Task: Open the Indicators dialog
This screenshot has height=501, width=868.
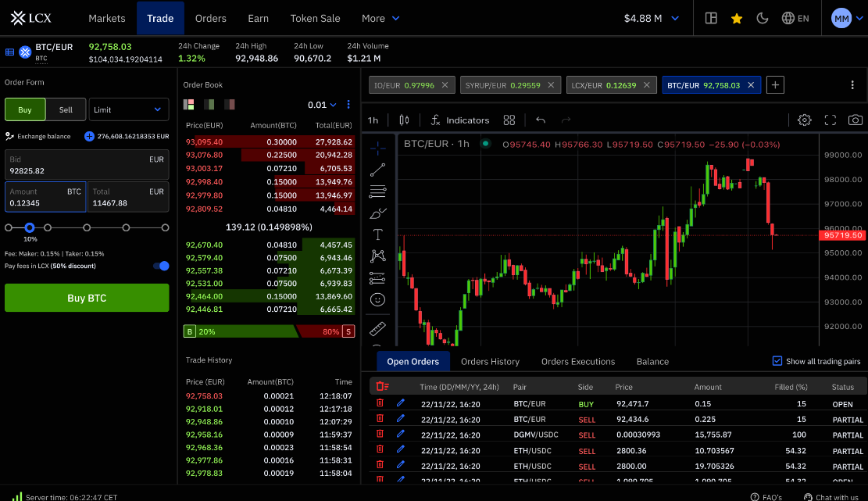Action: click(x=460, y=120)
